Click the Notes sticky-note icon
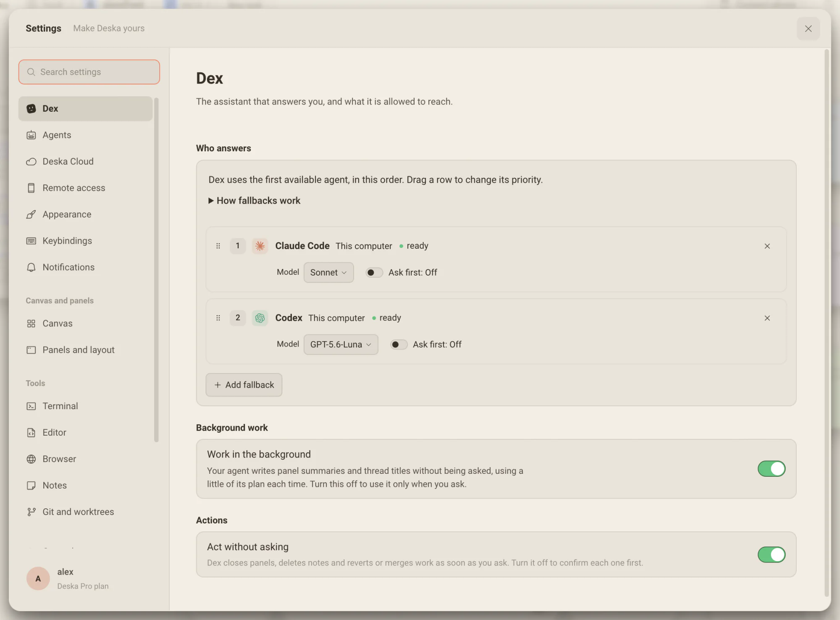The image size is (840, 620). click(31, 486)
